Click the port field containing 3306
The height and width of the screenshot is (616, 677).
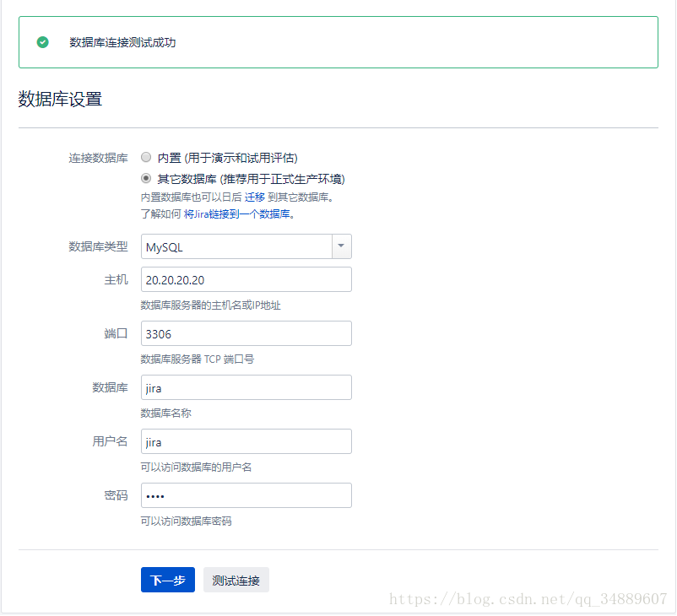click(246, 333)
